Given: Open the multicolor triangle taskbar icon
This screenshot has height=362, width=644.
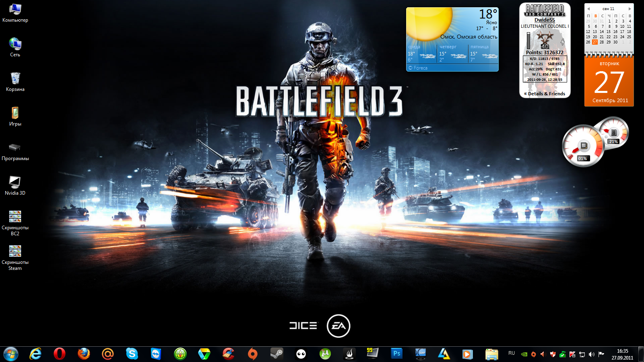Looking at the screenshot, I should pyautogui.click(x=204, y=354).
